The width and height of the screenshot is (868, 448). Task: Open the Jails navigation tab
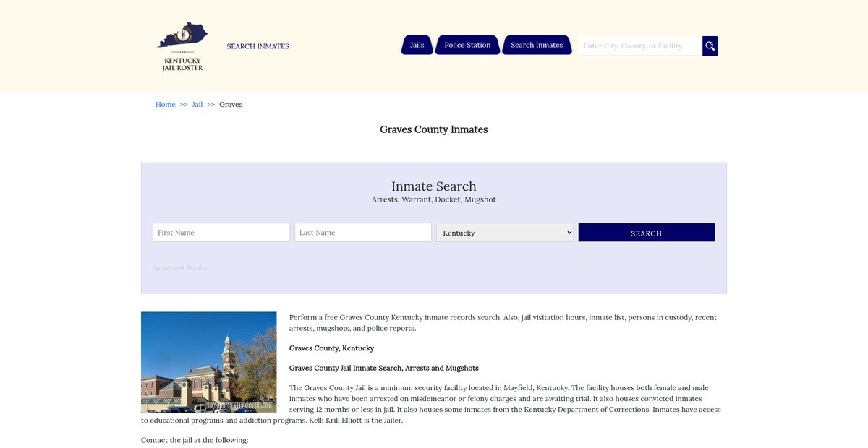417,45
